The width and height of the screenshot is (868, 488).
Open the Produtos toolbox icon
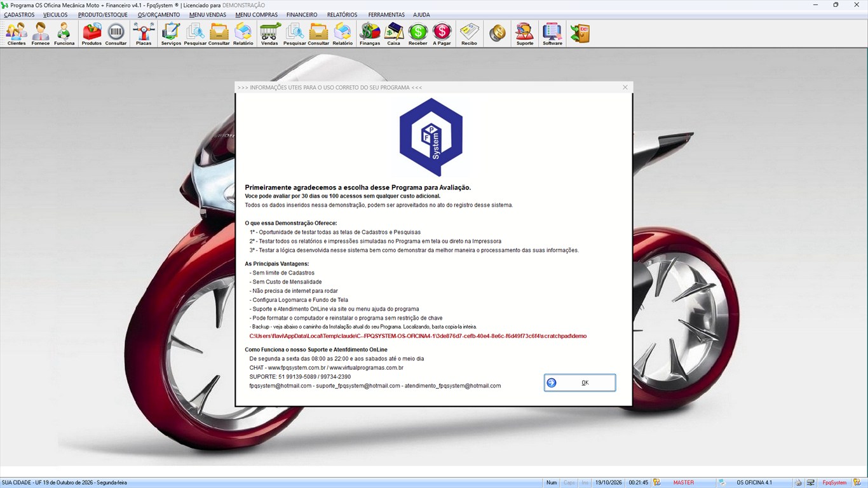[92, 34]
